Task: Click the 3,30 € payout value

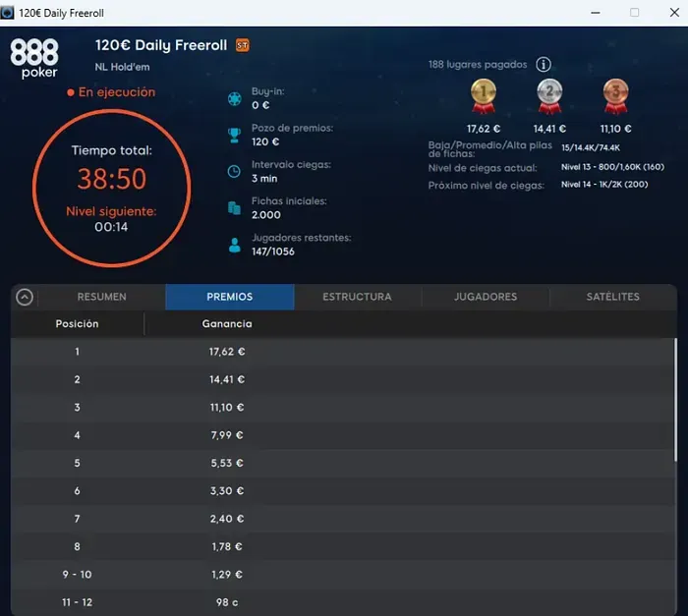Action: 227,491
